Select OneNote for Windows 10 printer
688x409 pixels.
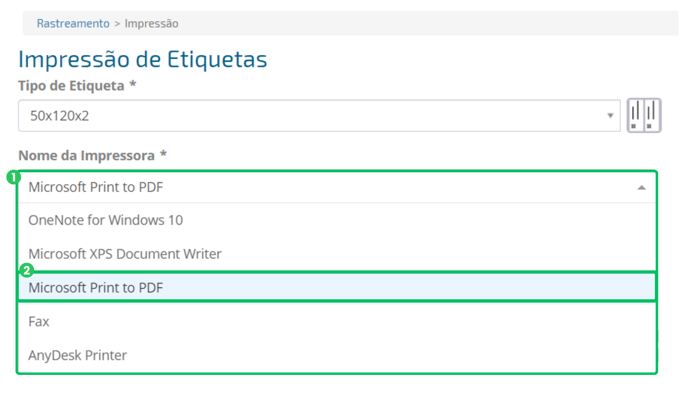click(337, 220)
